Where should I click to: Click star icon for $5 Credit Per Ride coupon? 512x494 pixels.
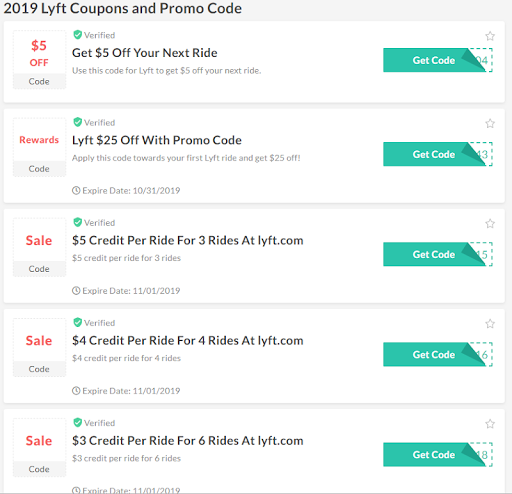point(490,223)
